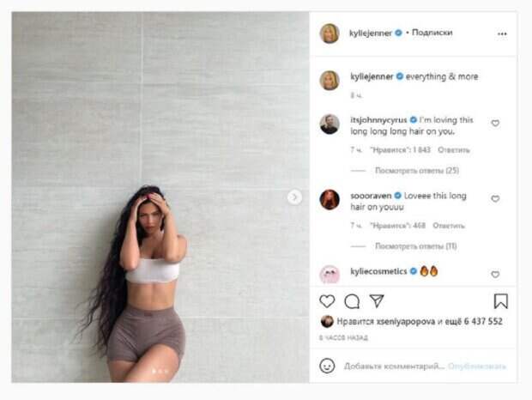The height and width of the screenshot is (400, 532).
Task: View the likes list by xseniyapopova and others
Action: click(x=420, y=321)
